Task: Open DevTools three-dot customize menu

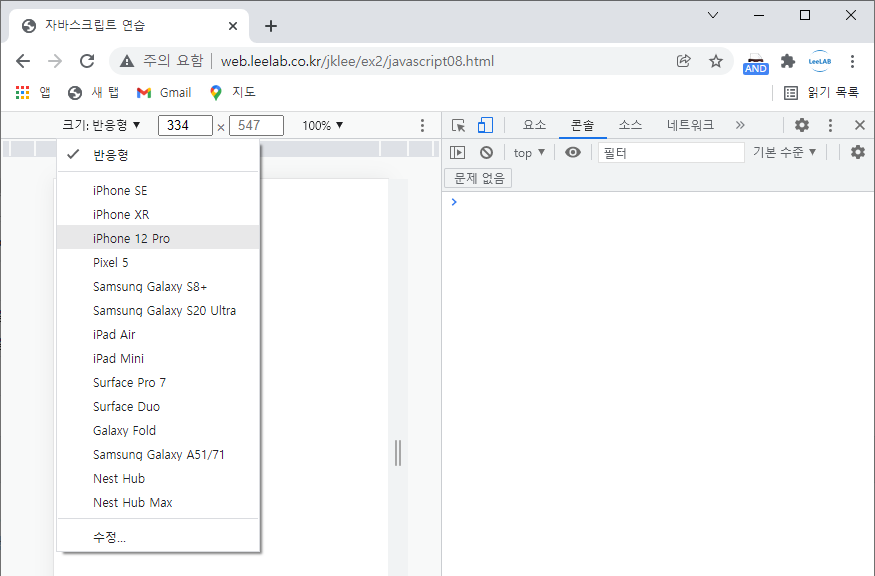Action: (830, 125)
